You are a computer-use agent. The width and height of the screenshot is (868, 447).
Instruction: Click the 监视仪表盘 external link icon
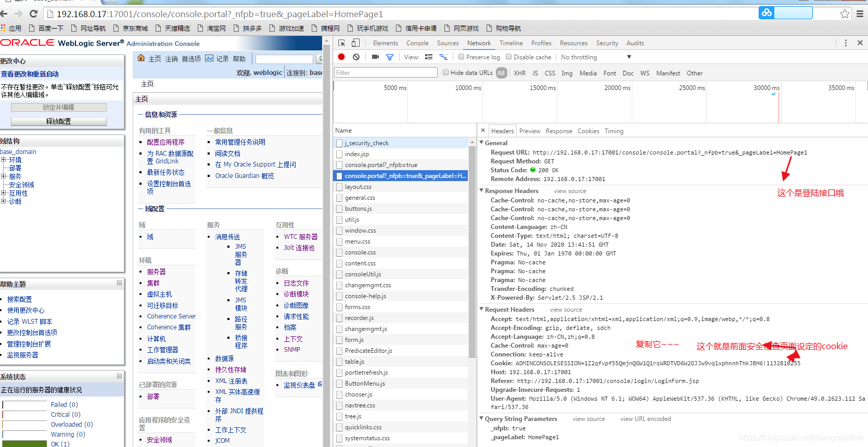320,385
